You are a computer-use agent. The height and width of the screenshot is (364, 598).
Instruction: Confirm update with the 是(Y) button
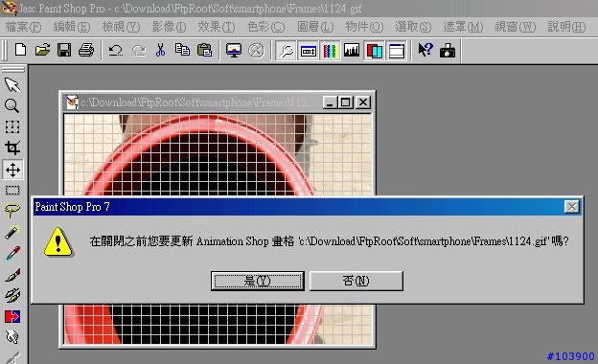point(258,281)
